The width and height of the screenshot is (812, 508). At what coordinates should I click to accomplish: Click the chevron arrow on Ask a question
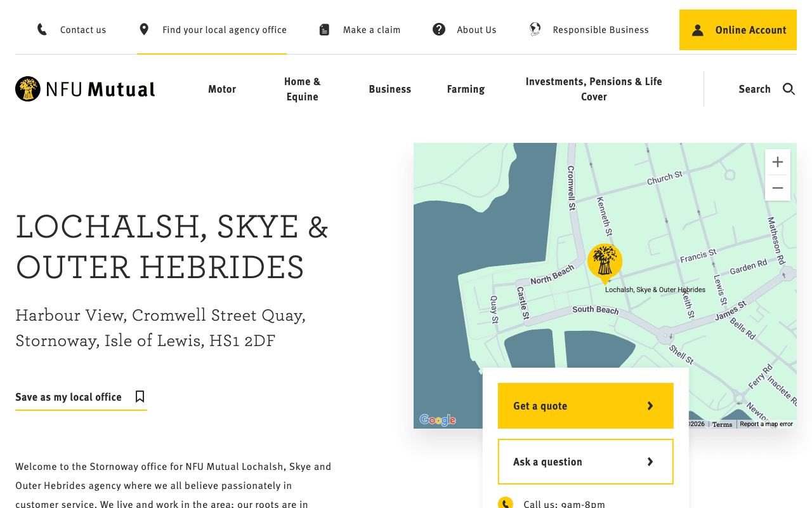point(650,462)
